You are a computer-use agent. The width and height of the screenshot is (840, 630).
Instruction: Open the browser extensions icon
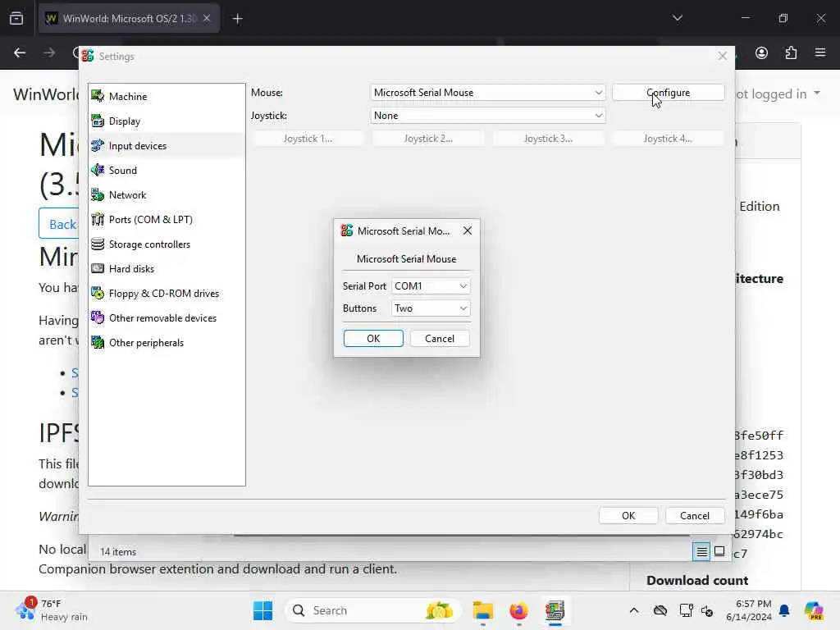tap(791, 52)
